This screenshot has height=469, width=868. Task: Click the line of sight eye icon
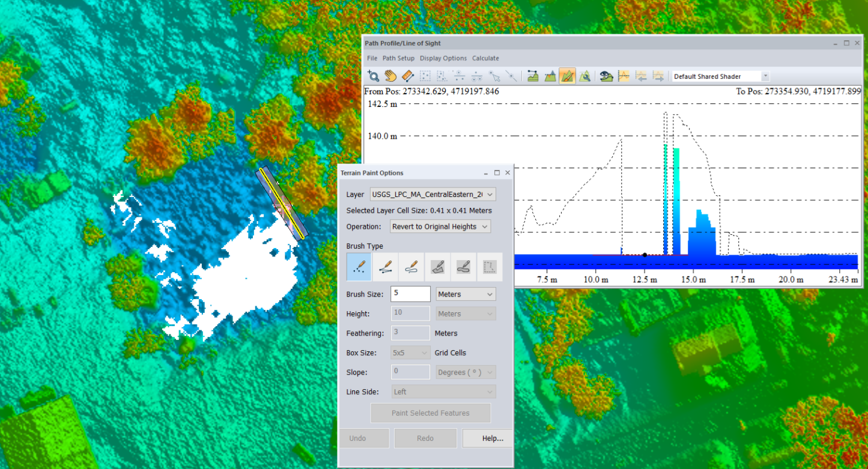click(x=607, y=76)
